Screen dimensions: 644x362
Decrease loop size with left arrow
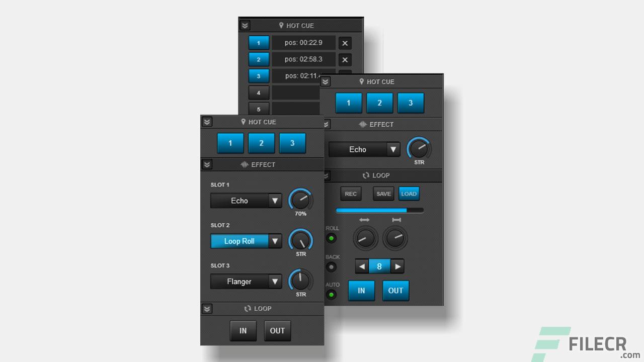(362, 266)
